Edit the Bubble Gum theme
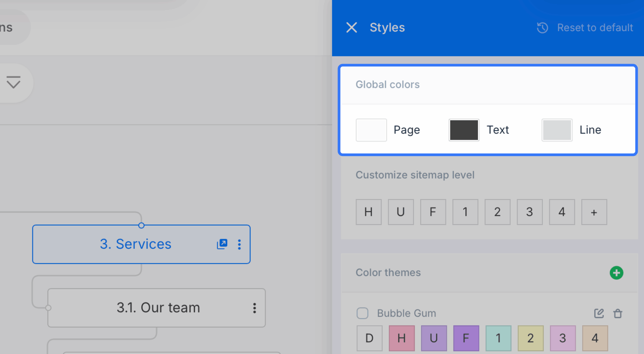 tap(599, 313)
